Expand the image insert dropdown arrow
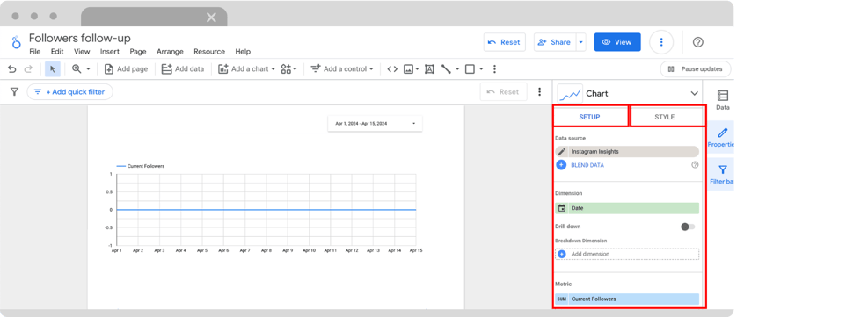Viewport: 868px width, 317px height. (417, 69)
